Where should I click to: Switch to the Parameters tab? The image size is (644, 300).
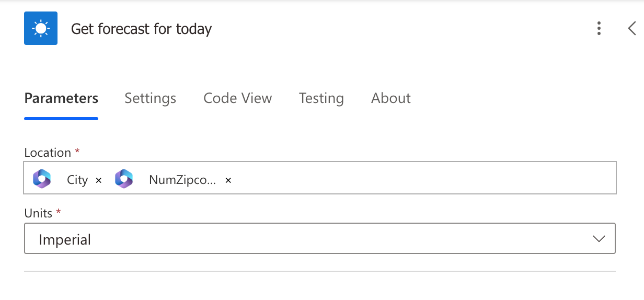pyautogui.click(x=61, y=98)
